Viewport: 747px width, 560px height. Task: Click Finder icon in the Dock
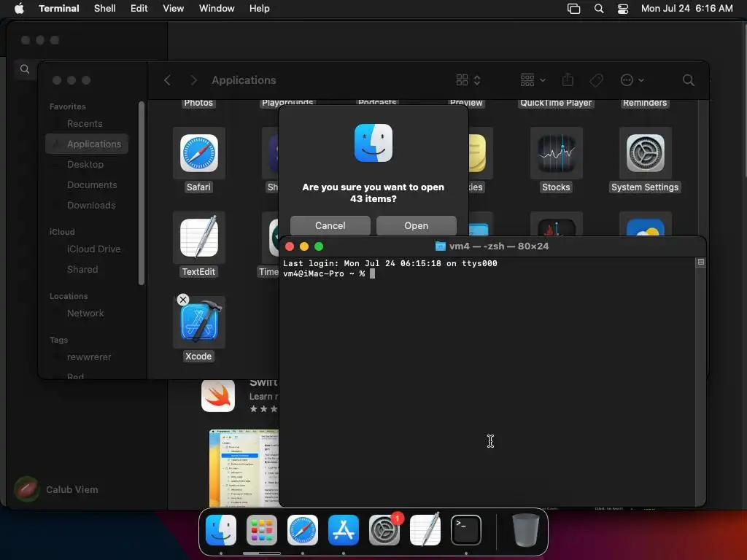coord(220,530)
